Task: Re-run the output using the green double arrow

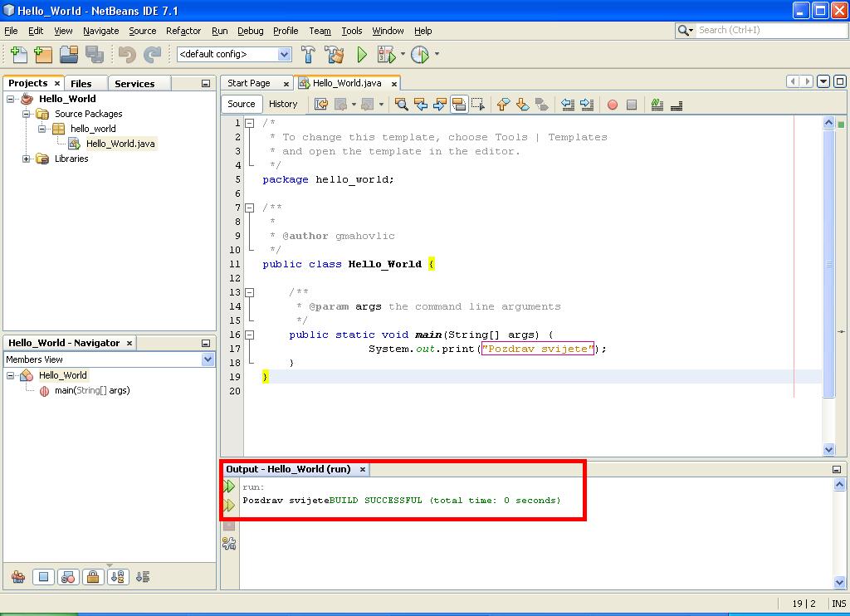Action: click(x=229, y=486)
